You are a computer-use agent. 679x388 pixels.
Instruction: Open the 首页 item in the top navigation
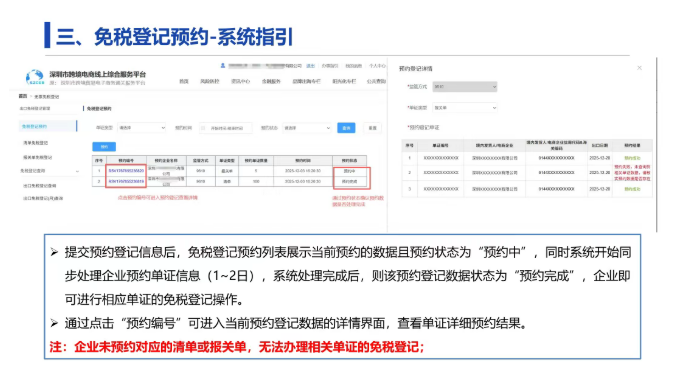(184, 81)
